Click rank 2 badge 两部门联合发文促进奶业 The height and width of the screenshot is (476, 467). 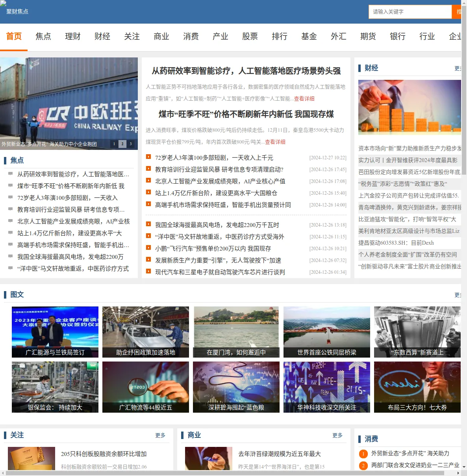pyautogui.click(x=363, y=466)
